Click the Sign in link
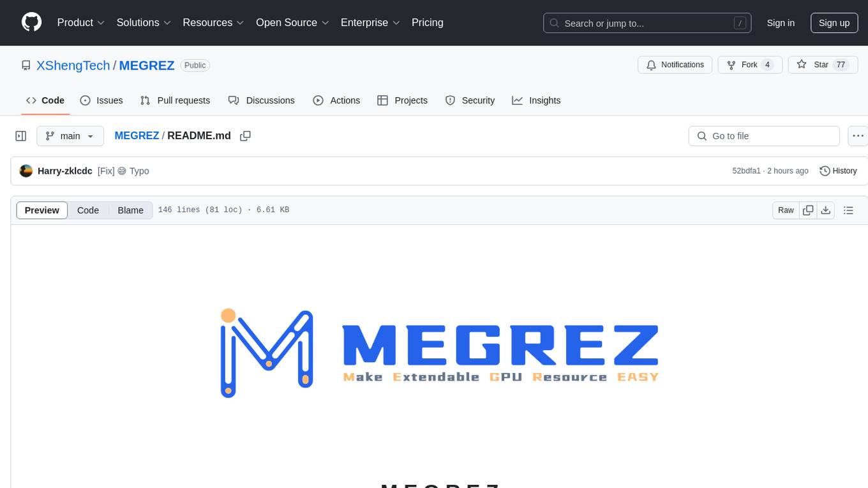 (781, 23)
